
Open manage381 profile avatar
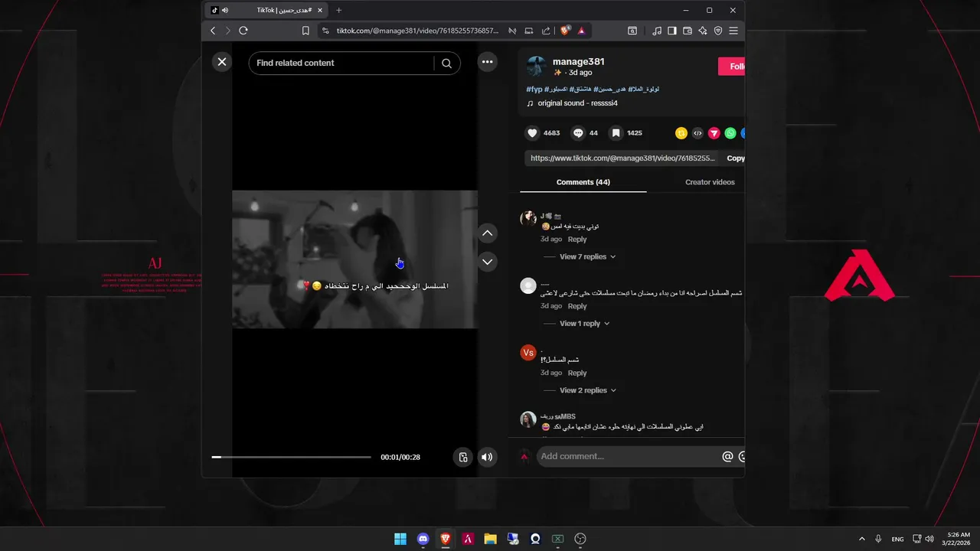pos(536,67)
